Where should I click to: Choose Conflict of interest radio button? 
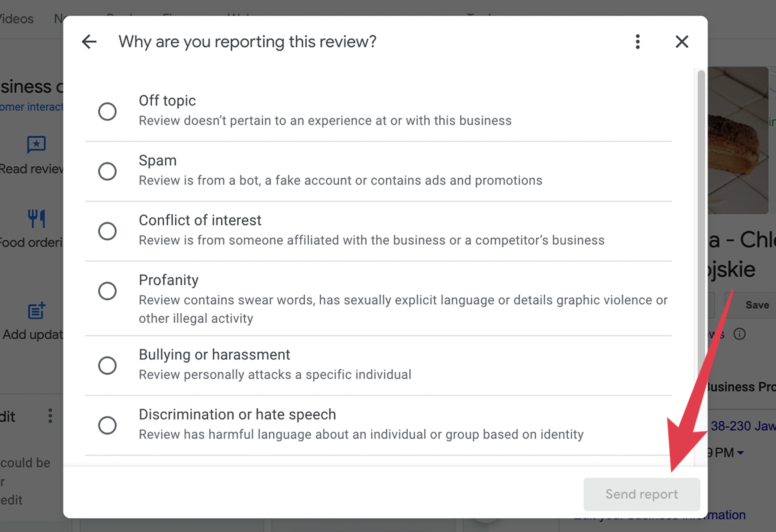pyautogui.click(x=107, y=231)
